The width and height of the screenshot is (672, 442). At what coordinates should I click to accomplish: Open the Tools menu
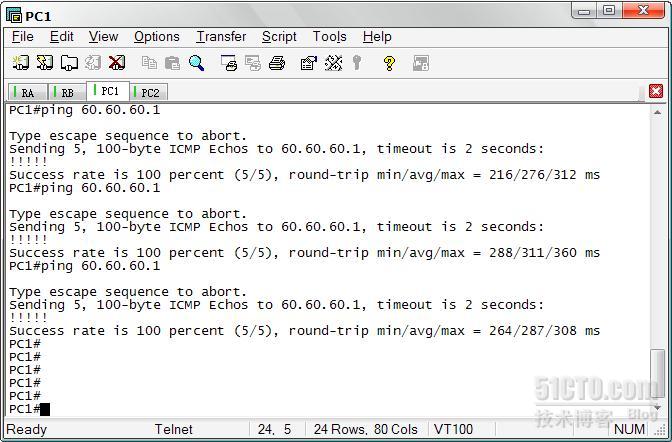click(x=330, y=37)
